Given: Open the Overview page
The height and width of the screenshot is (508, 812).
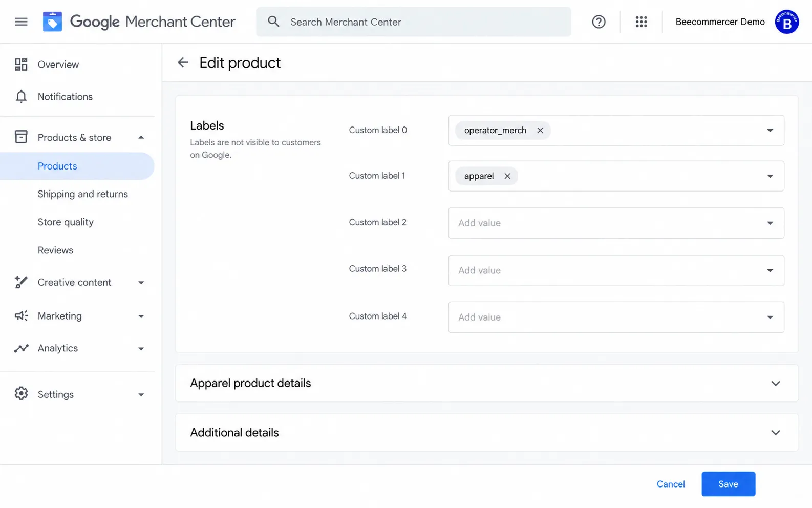Looking at the screenshot, I should coord(58,65).
